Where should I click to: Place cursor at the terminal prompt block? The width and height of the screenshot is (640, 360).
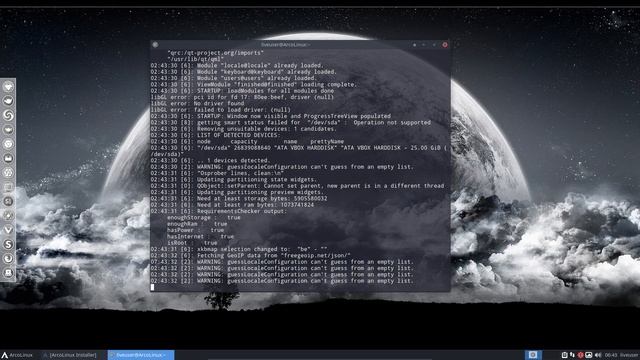tap(153, 287)
